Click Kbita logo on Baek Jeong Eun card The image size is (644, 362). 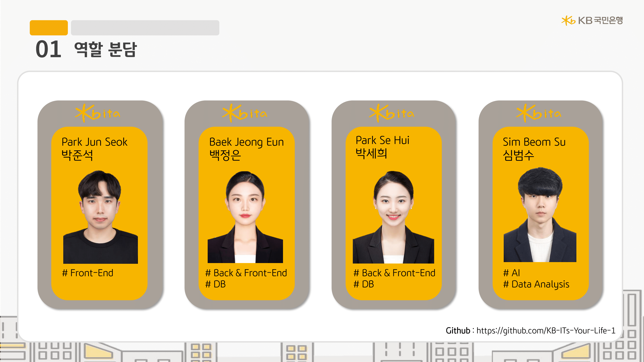point(245,113)
